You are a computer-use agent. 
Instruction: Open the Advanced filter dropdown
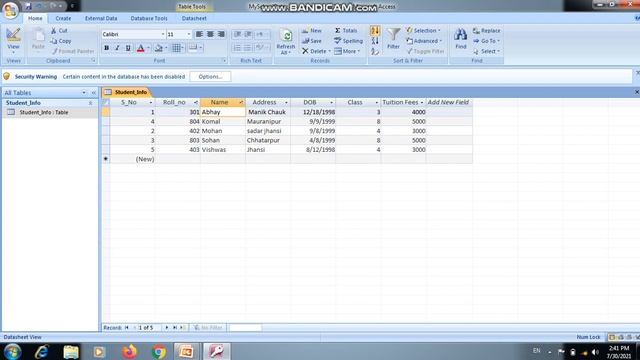coord(424,41)
